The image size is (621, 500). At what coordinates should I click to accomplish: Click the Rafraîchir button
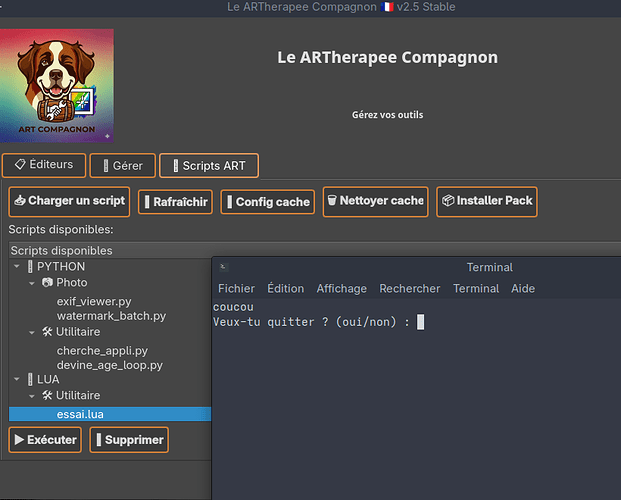[x=175, y=202]
